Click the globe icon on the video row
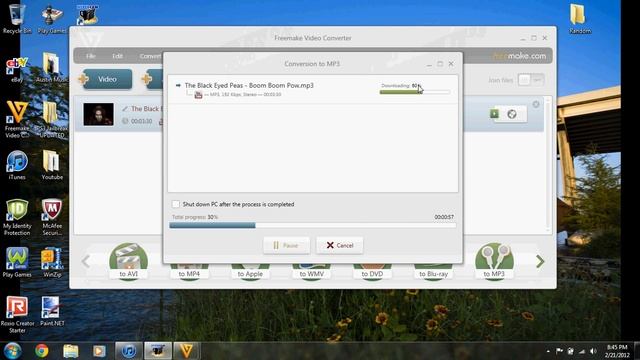Screen dimensions: 640x360 tap(512, 114)
